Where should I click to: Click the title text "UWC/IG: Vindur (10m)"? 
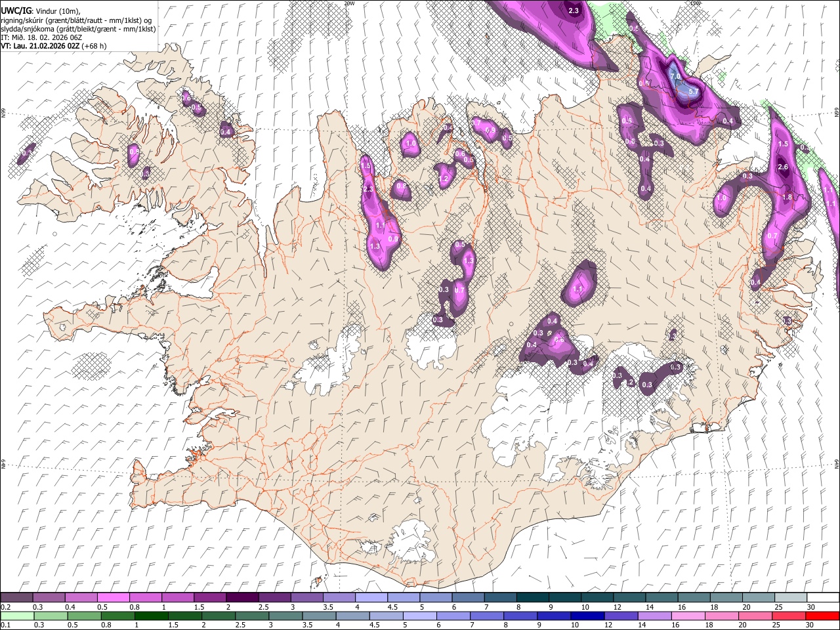[x=40, y=10]
